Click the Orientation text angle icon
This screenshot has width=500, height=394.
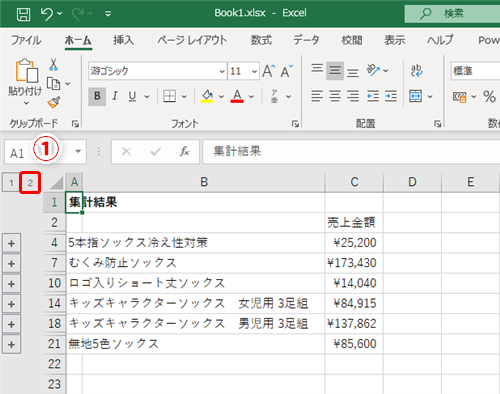(373, 70)
